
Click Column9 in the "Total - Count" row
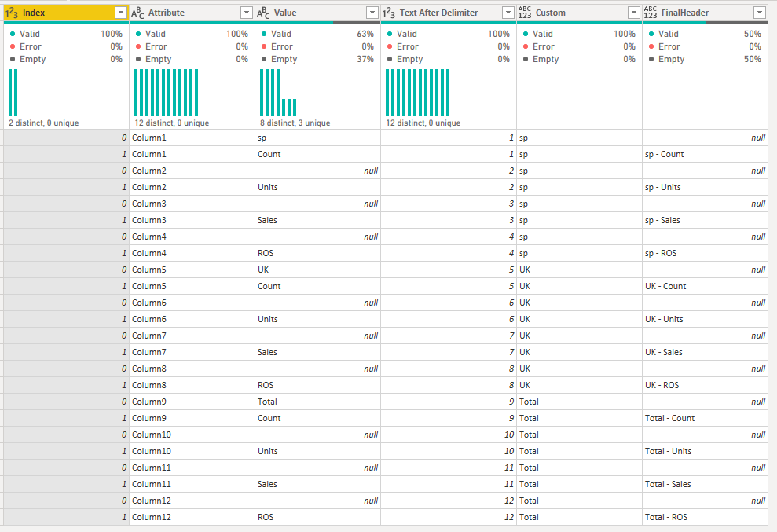pos(192,418)
